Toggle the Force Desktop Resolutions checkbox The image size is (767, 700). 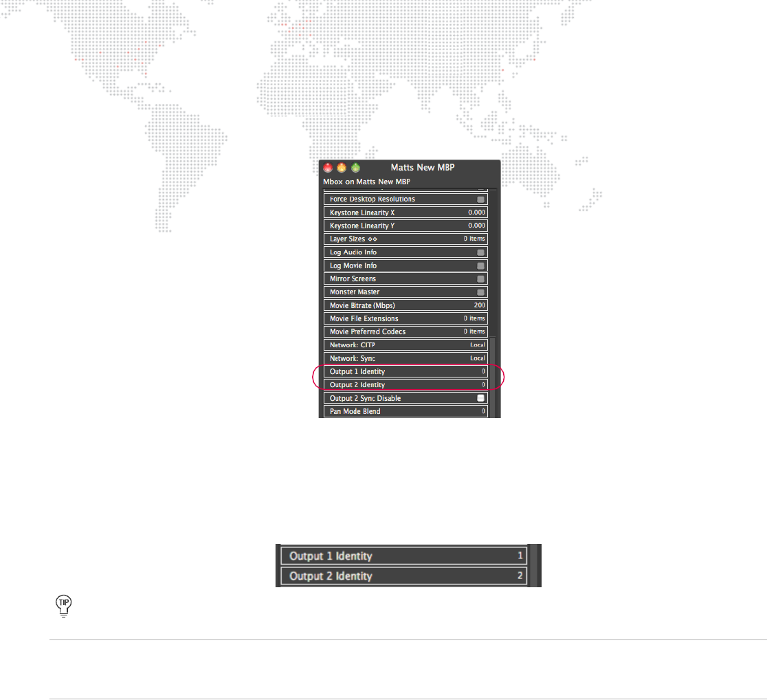(x=480, y=199)
